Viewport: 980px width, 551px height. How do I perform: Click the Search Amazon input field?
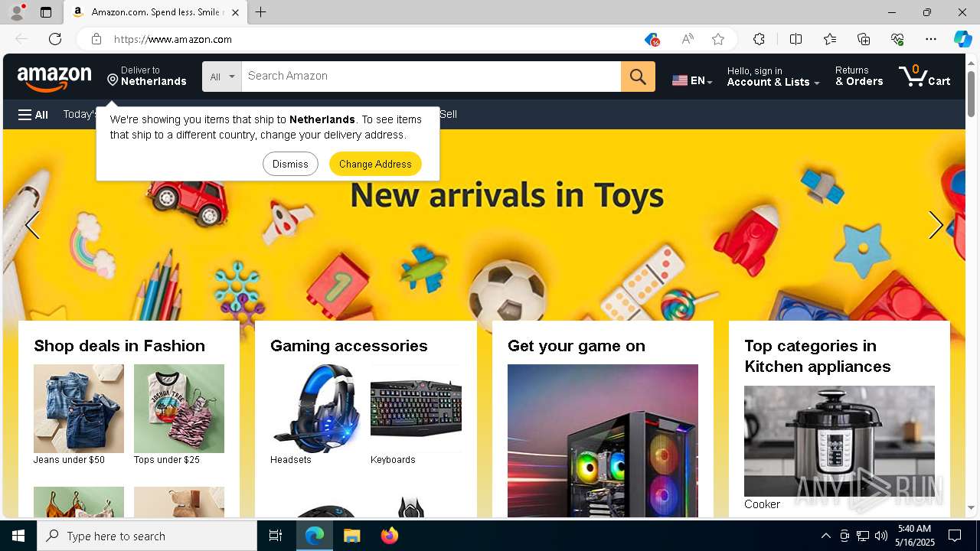tap(431, 77)
